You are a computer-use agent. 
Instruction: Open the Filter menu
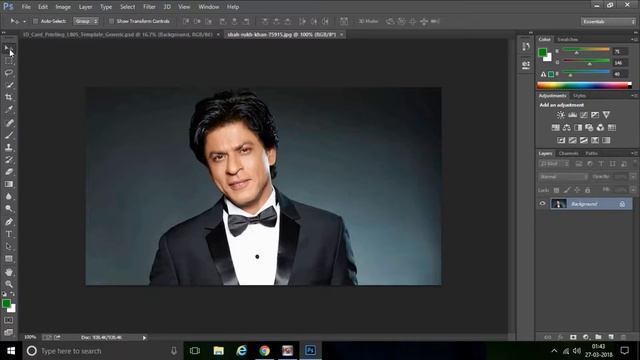pos(149,7)
